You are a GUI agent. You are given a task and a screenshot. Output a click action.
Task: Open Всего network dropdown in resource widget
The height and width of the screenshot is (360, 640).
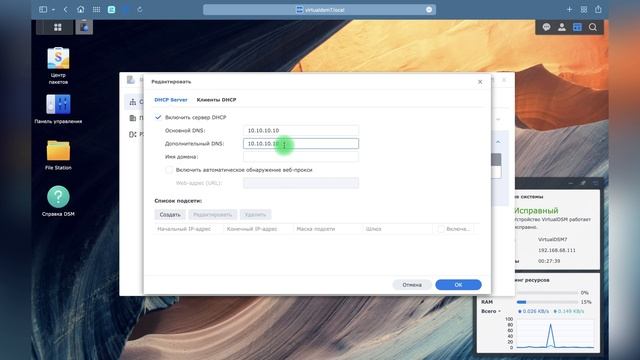[491, 311]
